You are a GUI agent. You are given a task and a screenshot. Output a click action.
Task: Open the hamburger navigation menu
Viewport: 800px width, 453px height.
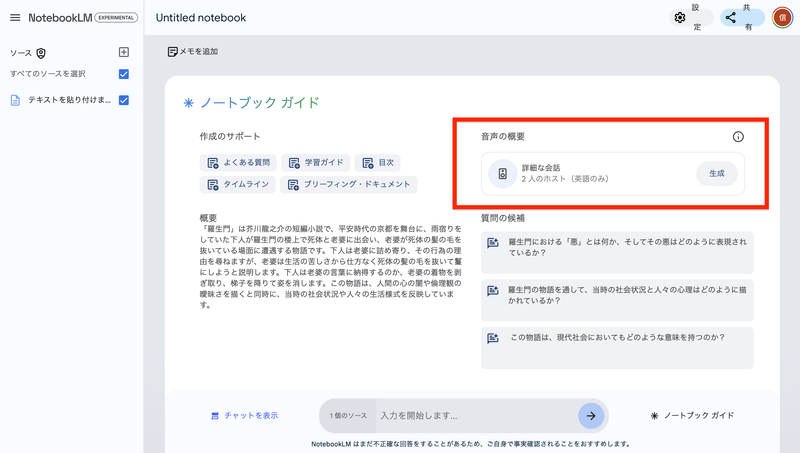coord(15,18)
